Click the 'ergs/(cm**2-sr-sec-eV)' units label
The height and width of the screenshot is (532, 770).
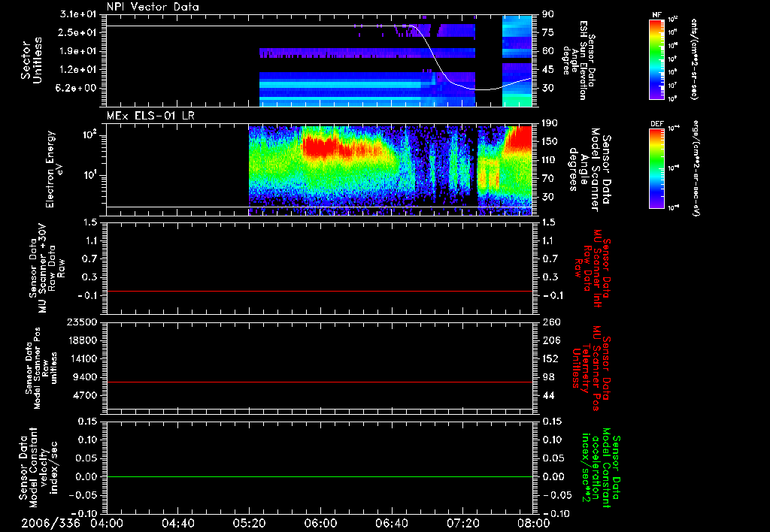click(x=695, y=168)
